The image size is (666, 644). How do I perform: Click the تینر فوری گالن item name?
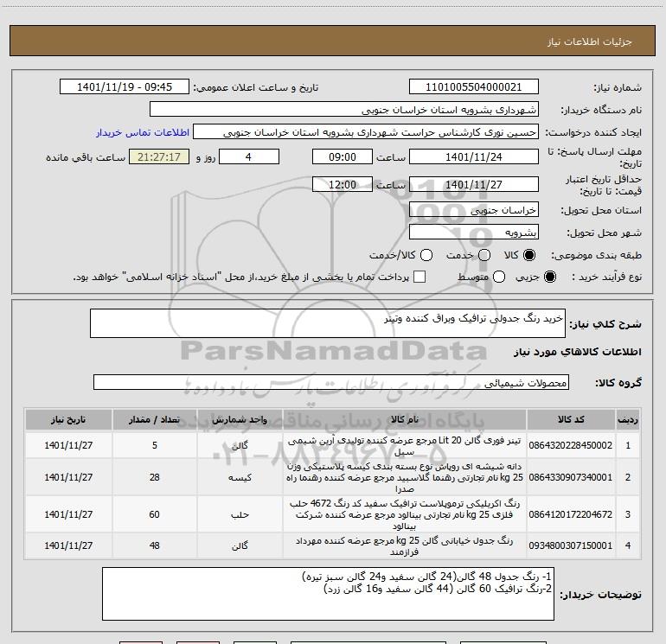pyautogui.click(x=405, y=446)
